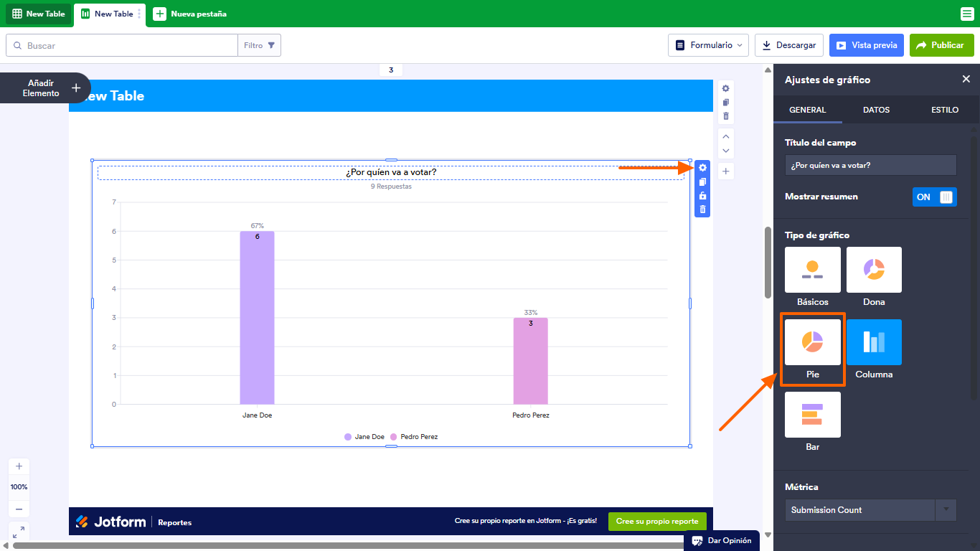
Task: Zoom in using the plus magnifier control
Action: coord(19,466)
